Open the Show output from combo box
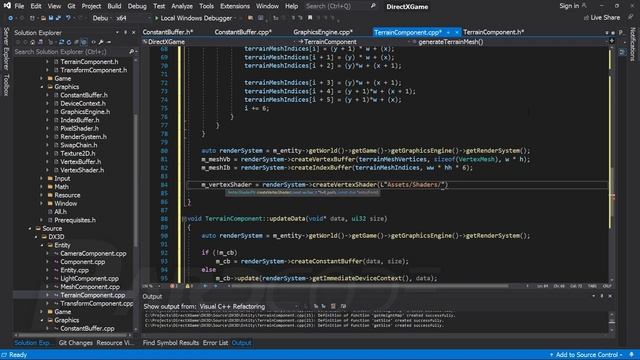Screen dimensions: 640x360 click(x=249, y=307)
